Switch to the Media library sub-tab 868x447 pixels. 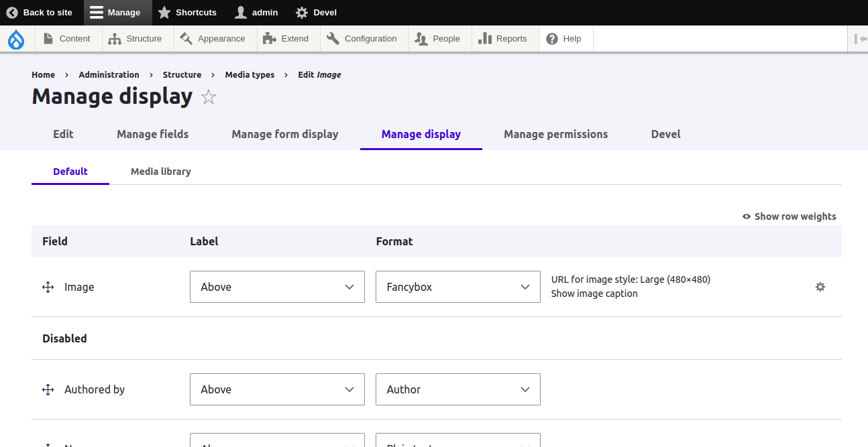161,172
